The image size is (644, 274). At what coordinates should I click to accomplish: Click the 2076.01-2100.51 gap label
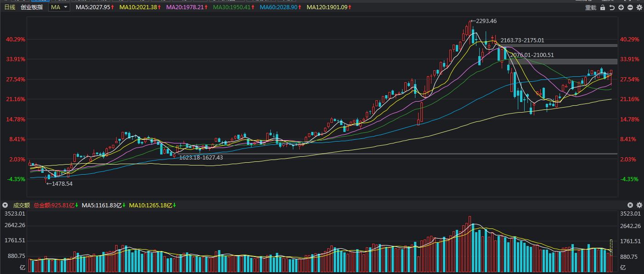[532, 55]
